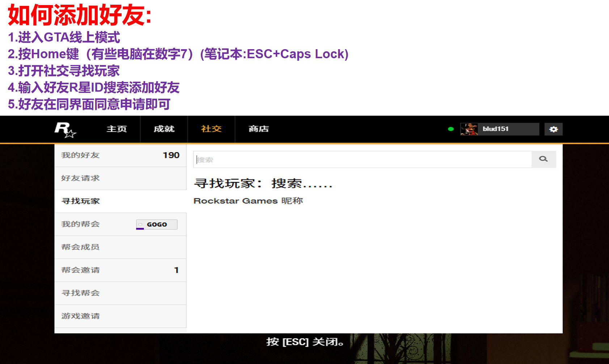
Task: Open 我的好友 list
Action: 120,155
